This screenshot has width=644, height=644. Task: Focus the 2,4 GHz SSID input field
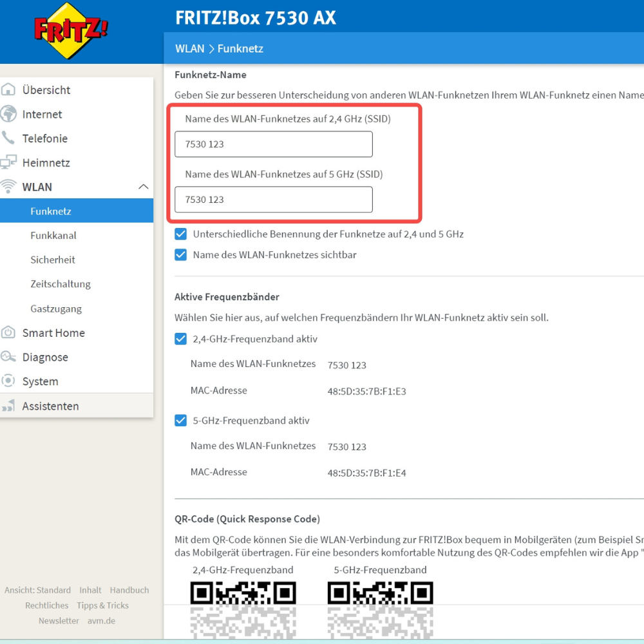(x=274, y=144)
